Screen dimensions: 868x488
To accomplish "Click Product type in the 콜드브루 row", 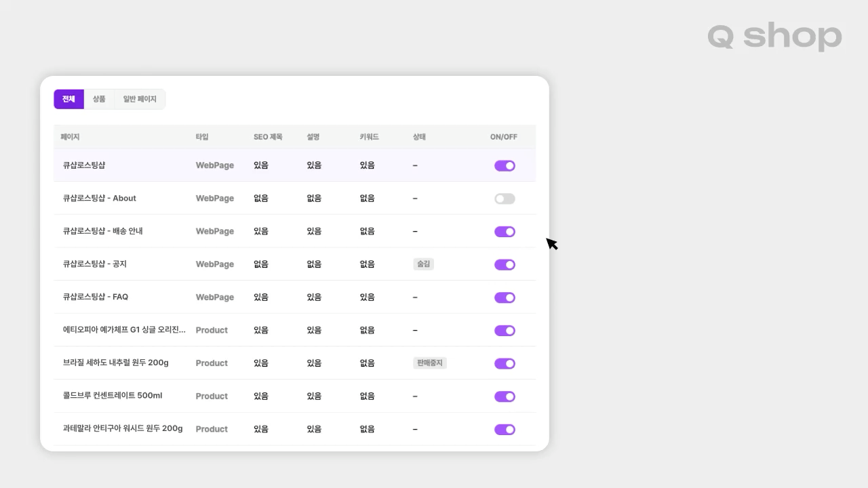I will [x=212, y=396].
